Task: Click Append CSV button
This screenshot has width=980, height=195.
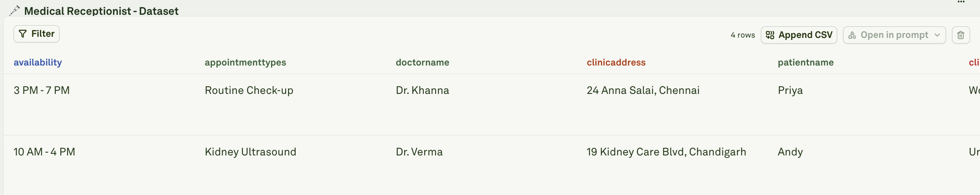Action: pyautogui.click(x=799, y=35)
